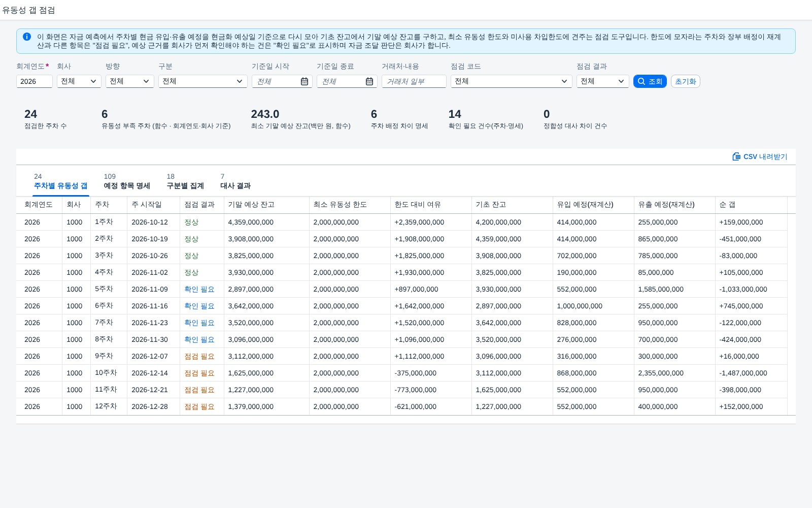
Task: Click the 4,359,000,000 ending balance in 1주차 row
Action: point(251,222)
